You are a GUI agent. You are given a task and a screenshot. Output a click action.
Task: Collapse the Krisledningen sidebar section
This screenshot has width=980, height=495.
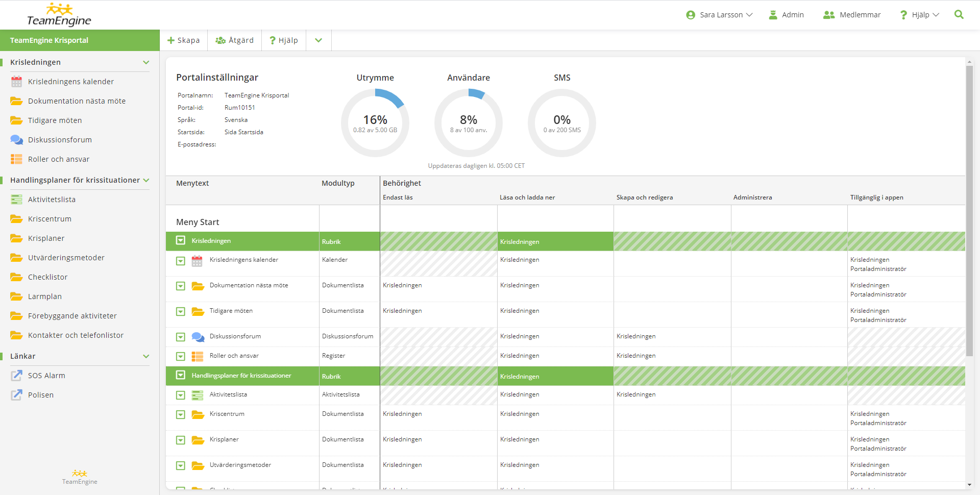(146, 62)
